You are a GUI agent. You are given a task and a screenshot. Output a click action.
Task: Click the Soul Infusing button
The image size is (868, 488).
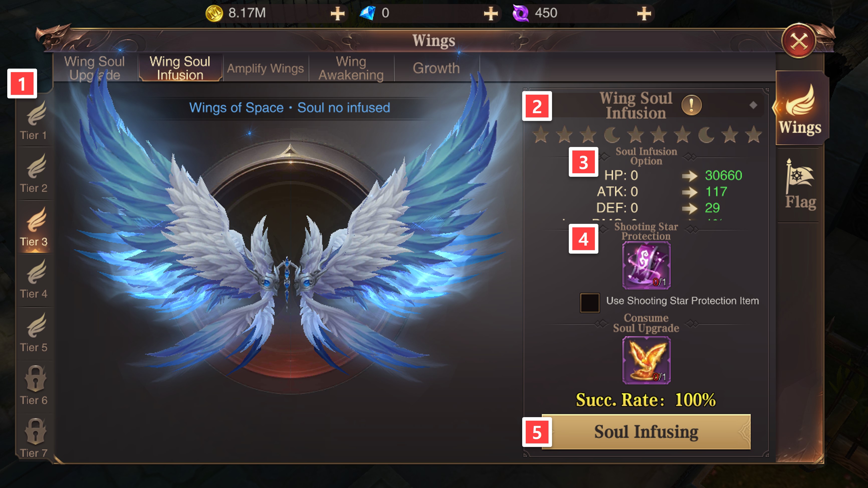(646, 432)
